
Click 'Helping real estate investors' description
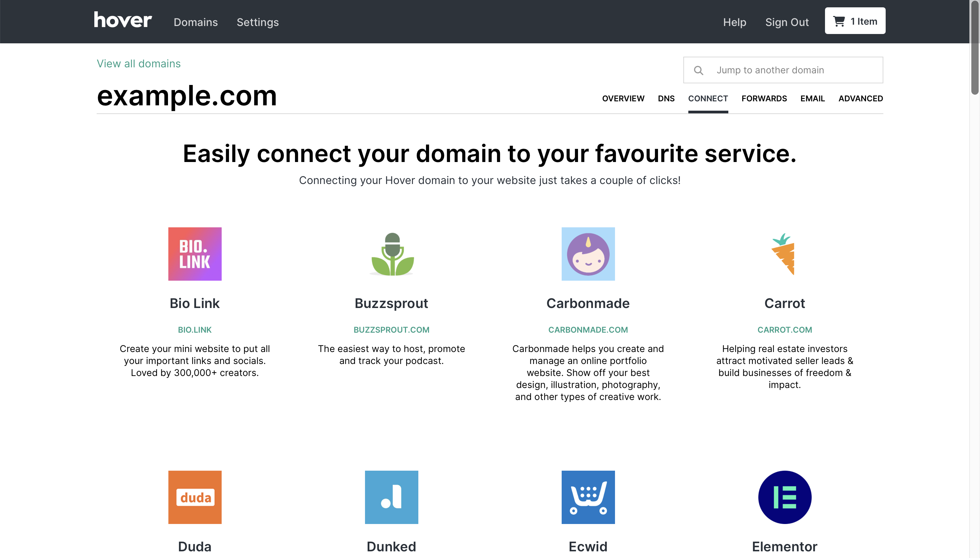tap(784, 366)
